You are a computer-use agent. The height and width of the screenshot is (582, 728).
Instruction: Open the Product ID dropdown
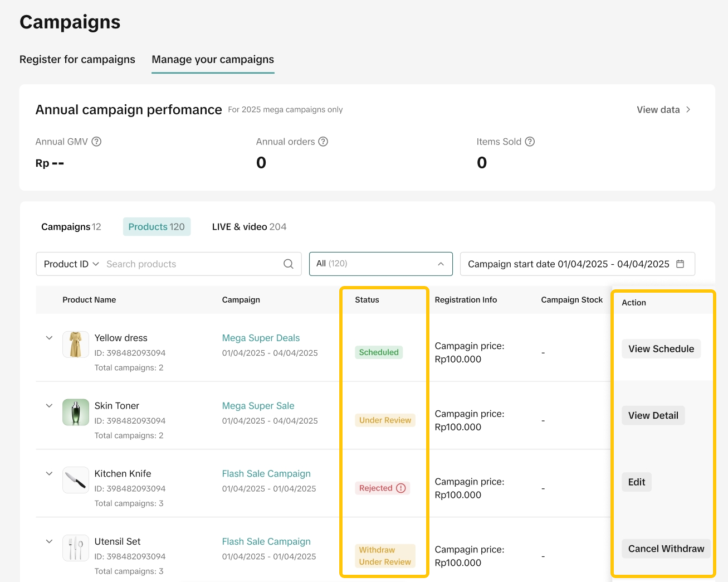point(71,264)
